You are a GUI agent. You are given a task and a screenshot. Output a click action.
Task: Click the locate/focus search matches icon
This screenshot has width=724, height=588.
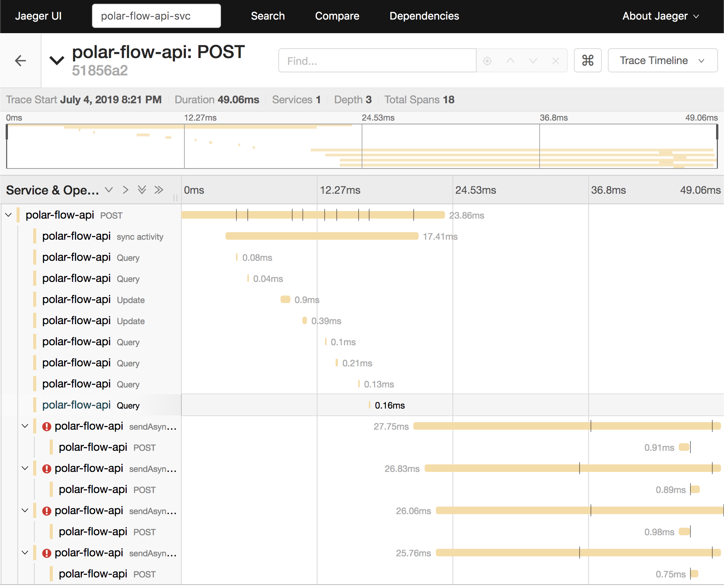pos(487,61)
